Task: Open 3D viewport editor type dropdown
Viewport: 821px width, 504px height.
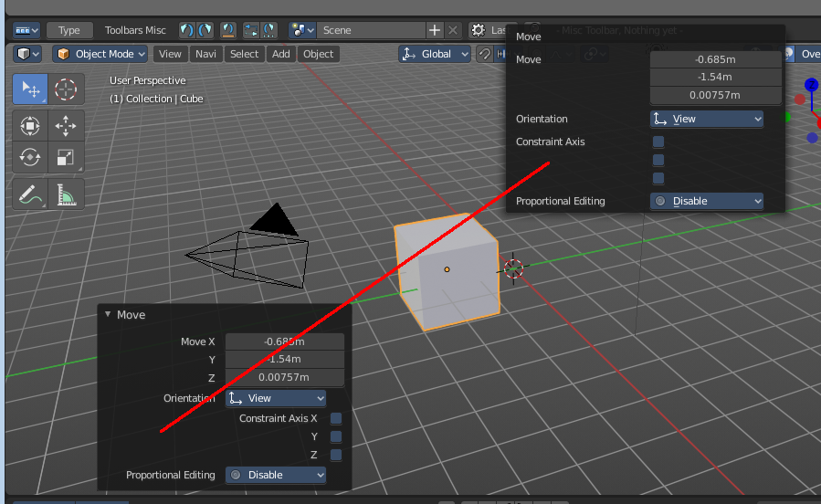Action: tap(27, 54)
